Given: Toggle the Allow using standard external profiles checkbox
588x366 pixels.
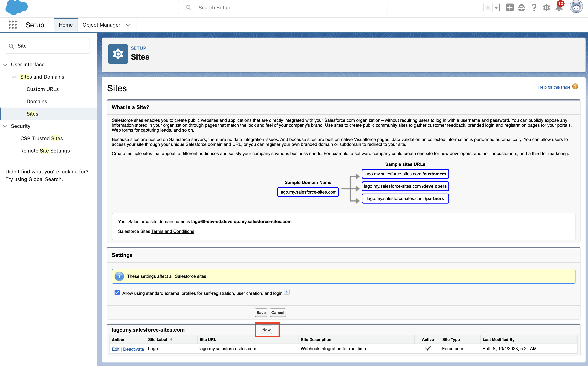Looking at the screenshot, I should pyautogui.click(x=117, y=293).
